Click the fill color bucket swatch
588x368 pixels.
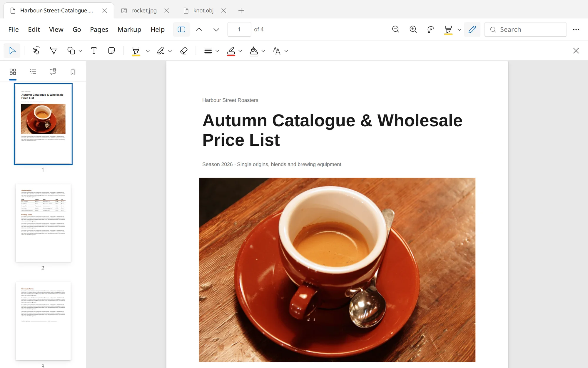[x=254, y=51]
